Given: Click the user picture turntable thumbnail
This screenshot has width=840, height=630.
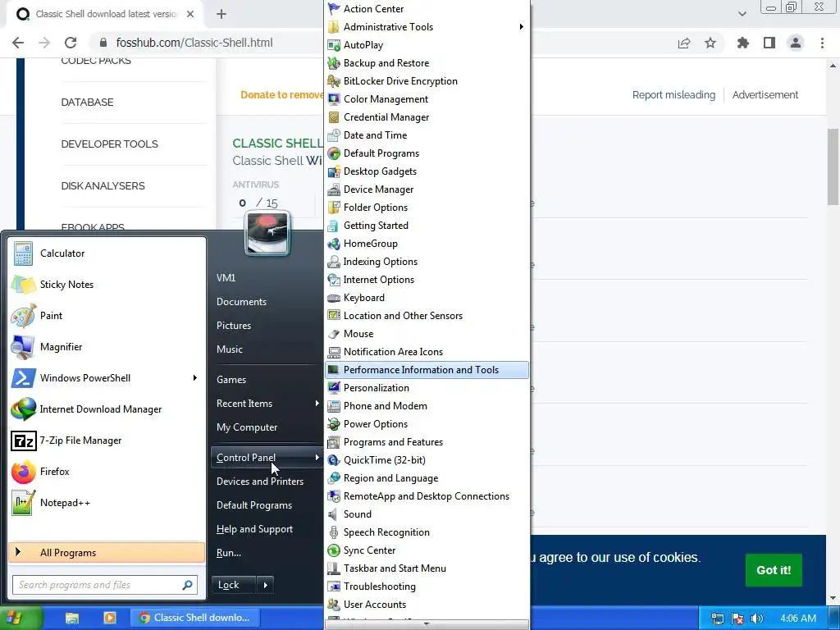Looking at the screenshot, I should [267, 233].
